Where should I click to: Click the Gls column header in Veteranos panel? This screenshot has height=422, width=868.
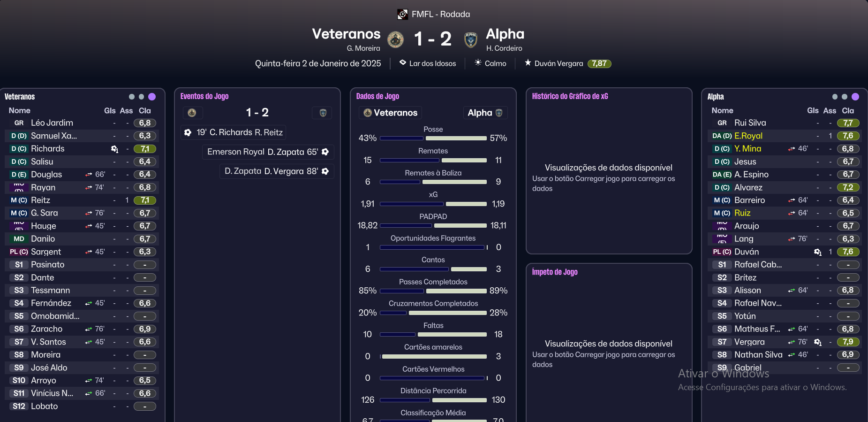pyautogui.click(x=110, y=111)
